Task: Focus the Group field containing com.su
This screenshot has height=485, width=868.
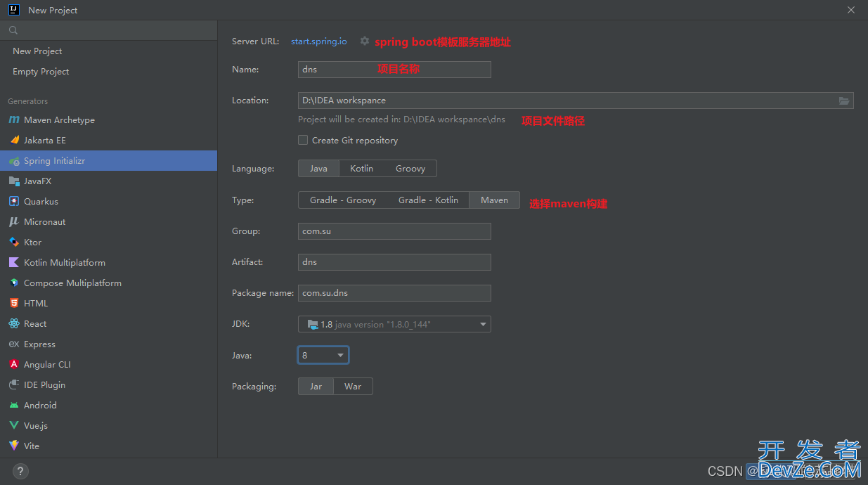Action: click(x=394, y=231)
